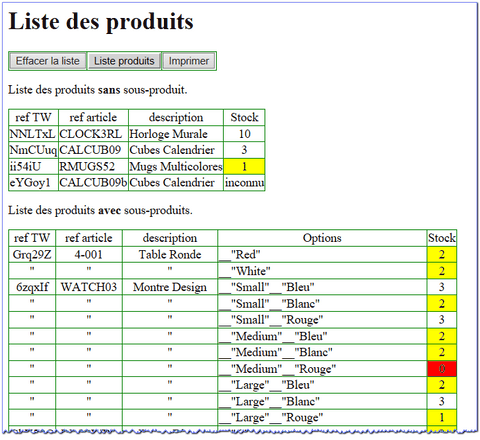The image size is (480, 440).
Task: Click stock value 3 for CALCUB09
Action: 244,150
